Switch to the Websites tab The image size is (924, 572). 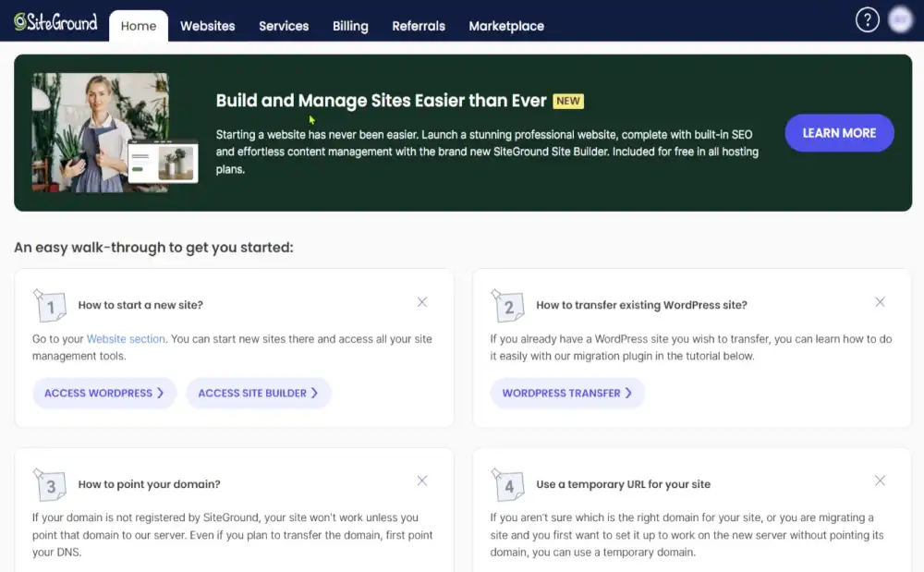click(x=207, y=26)
